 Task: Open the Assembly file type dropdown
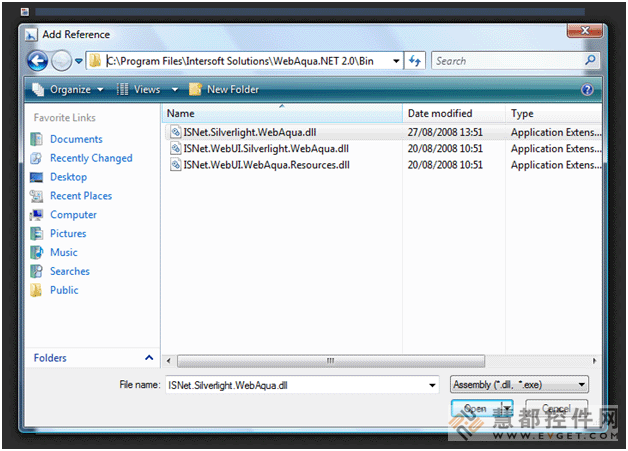click(x=519, y=385)
